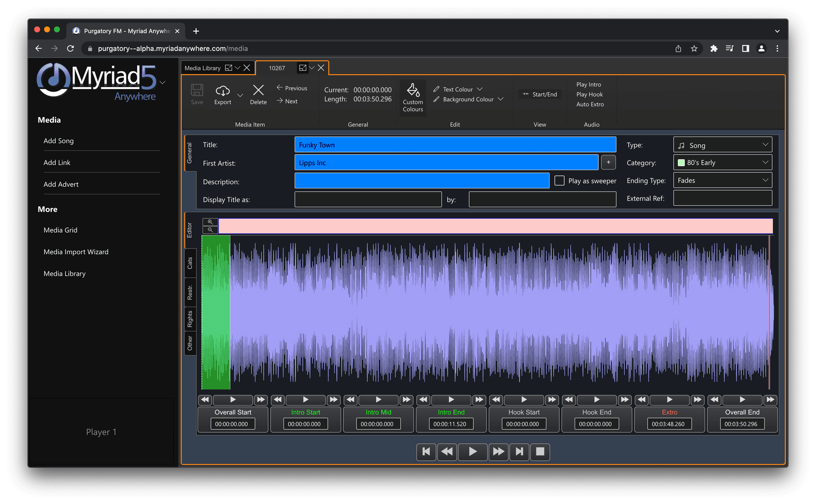This screenshot has height=504, width=816.
Task: Toggle the Play as sweeper checkbox
Action: point(560,181)
